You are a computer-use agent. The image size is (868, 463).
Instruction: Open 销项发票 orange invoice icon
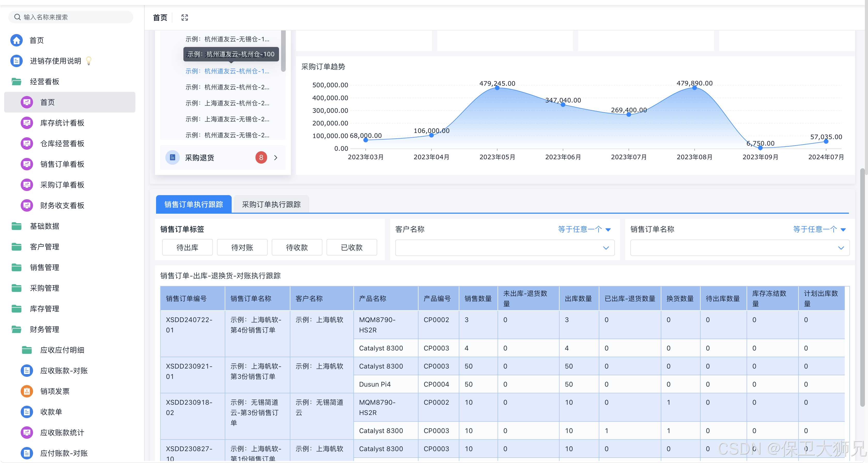pyautogui.click(x=27, y=391)
